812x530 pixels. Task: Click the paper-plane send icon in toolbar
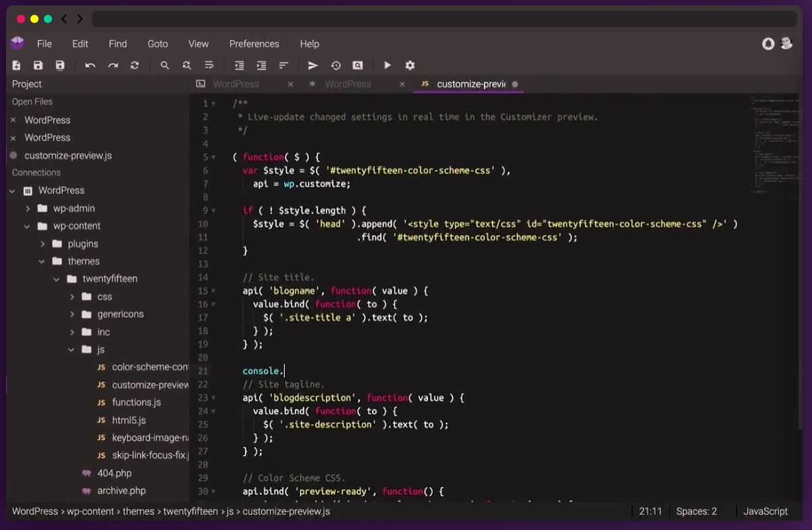point(313,65)
